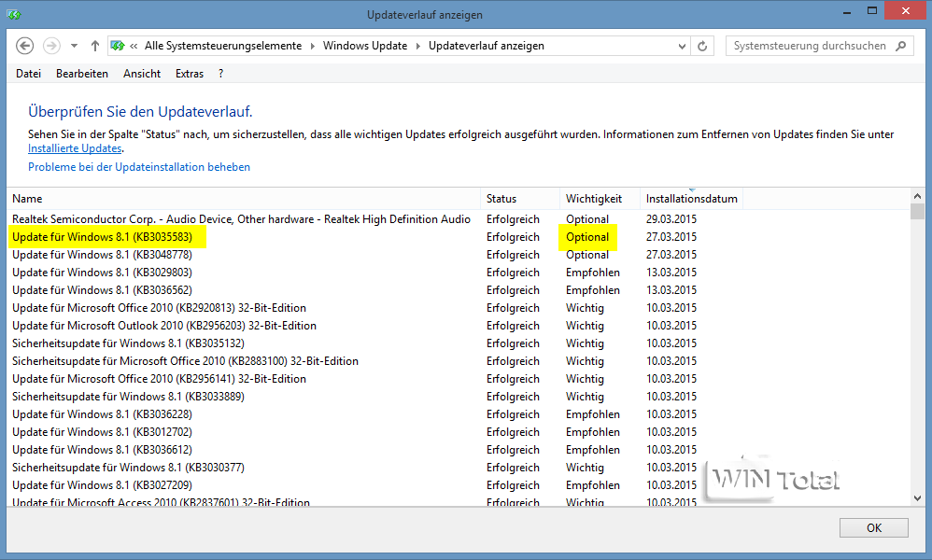Click 'Empfohlen' importance in KB3029803 row

click(593, 273)
